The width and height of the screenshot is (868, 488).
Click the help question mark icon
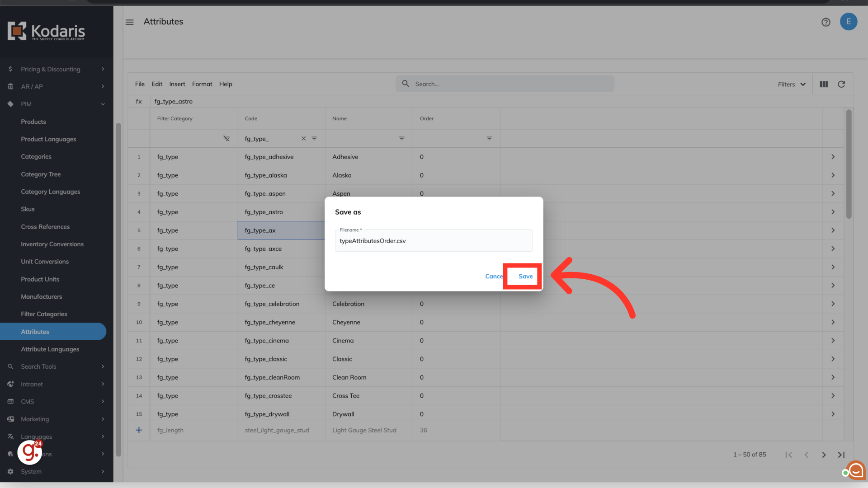tap(826, 22)
